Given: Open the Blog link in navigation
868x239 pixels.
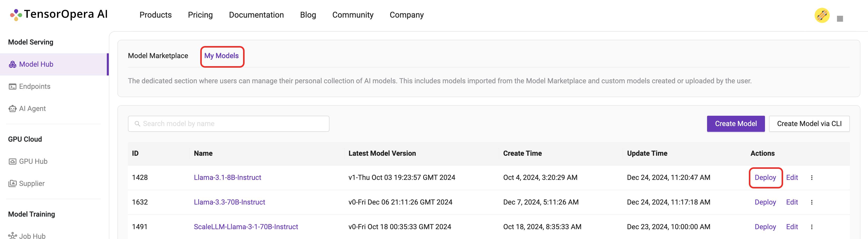Looking at the screenshot, I should 308,15.
